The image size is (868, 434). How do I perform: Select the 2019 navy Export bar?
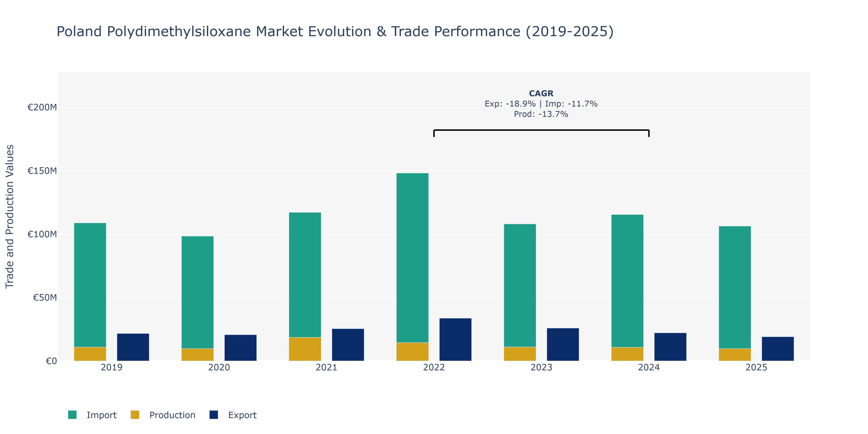(133, 347)
